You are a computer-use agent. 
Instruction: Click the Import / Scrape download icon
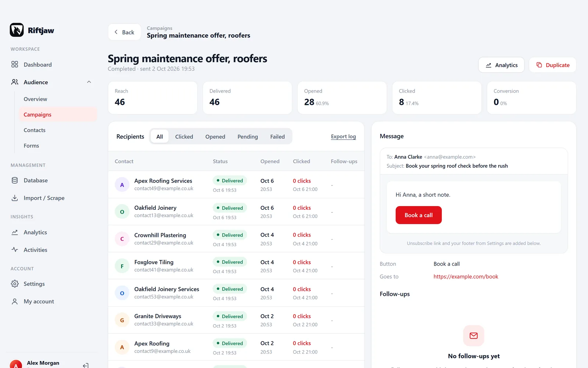15,198
